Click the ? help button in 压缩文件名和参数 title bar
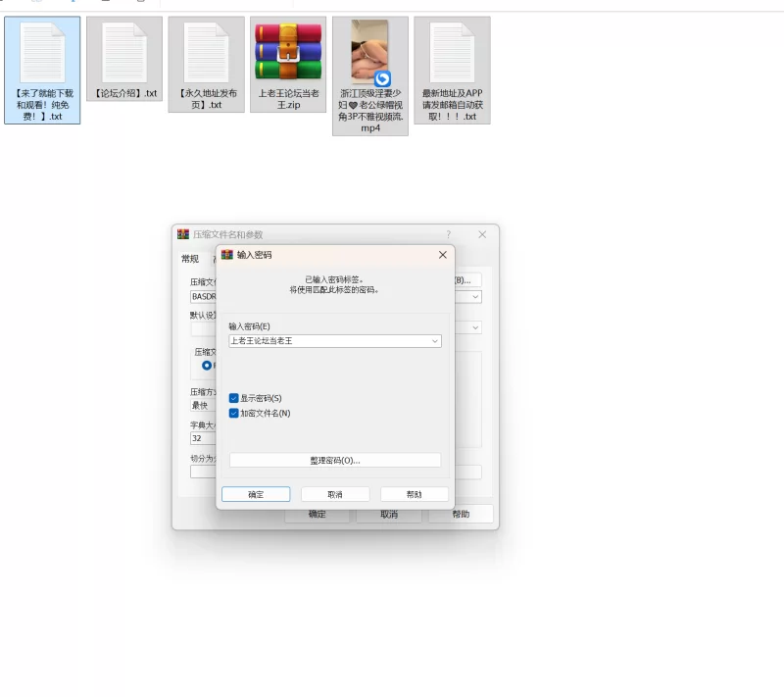 click(x=449, y=234)
